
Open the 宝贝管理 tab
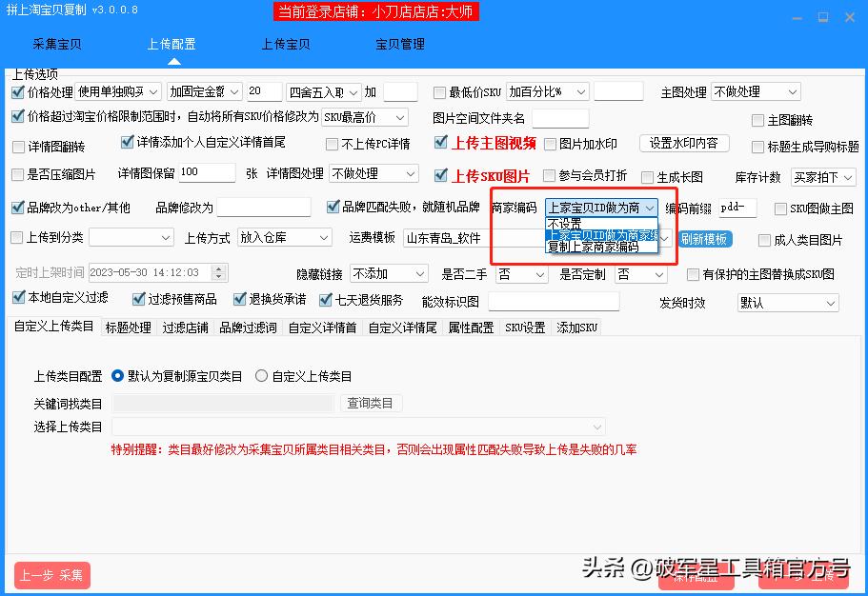click(x=399, y=44)
